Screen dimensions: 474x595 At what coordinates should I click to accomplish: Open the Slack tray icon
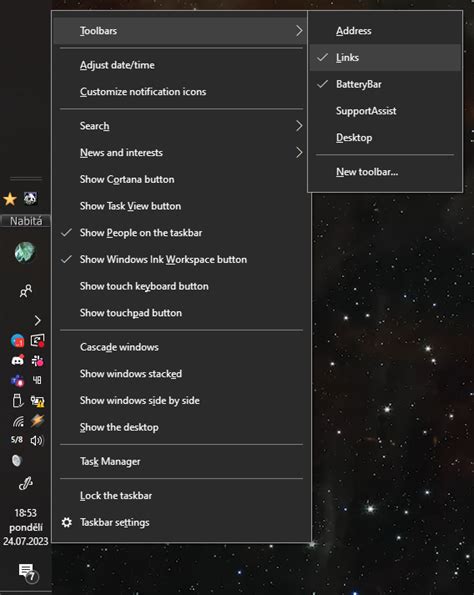click(37, 360)
